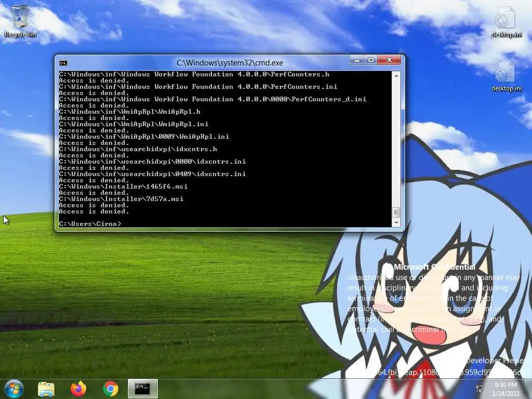The height and width of the screenshot is (399, 532).
Task: Open the Recycle Bin desktop icon
Action: pos(20,21)
